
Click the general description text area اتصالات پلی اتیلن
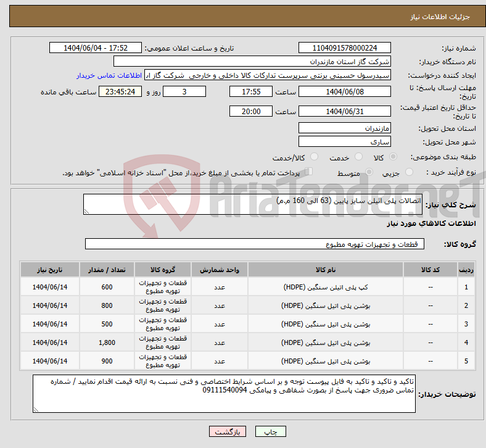pos(253,204)
